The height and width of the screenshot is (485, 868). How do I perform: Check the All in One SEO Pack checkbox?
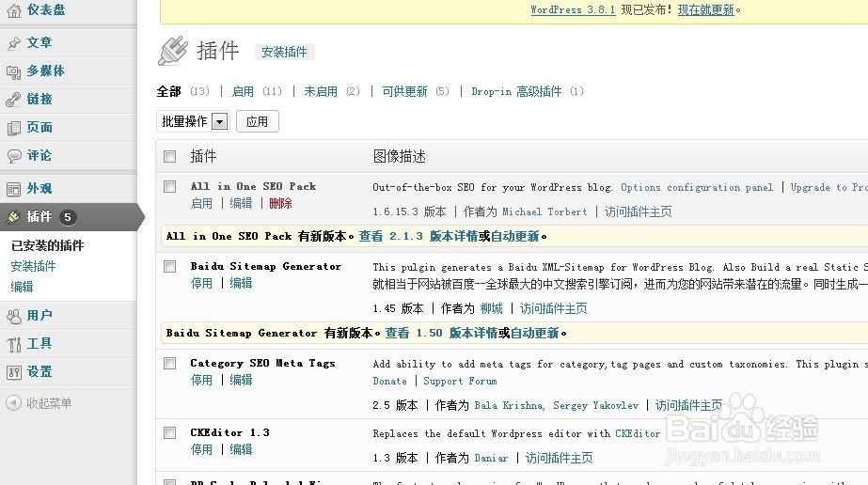point(170,186)
